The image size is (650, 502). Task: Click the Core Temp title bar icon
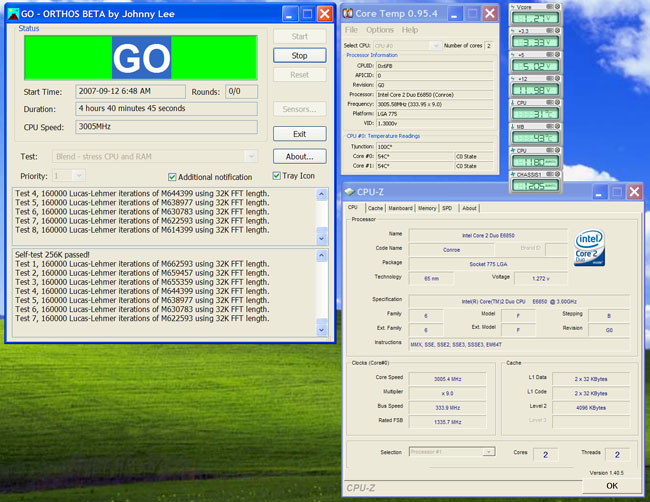[x=350, y=13]
